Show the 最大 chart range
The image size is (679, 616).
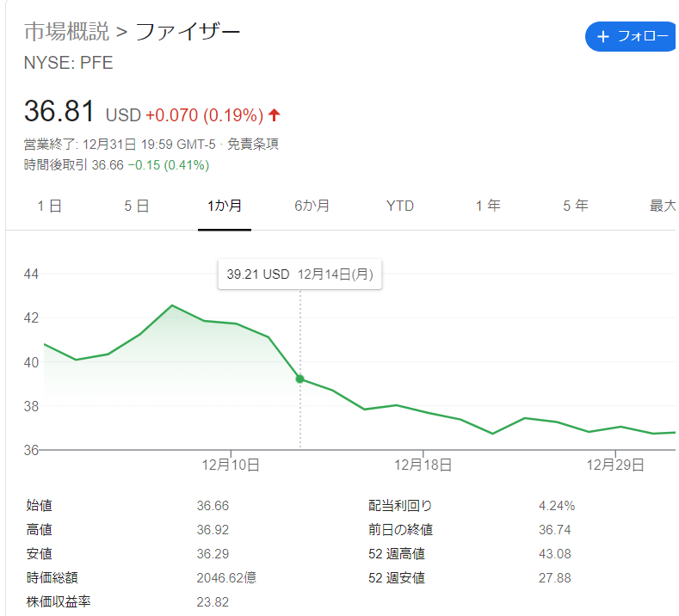point(663,206)
